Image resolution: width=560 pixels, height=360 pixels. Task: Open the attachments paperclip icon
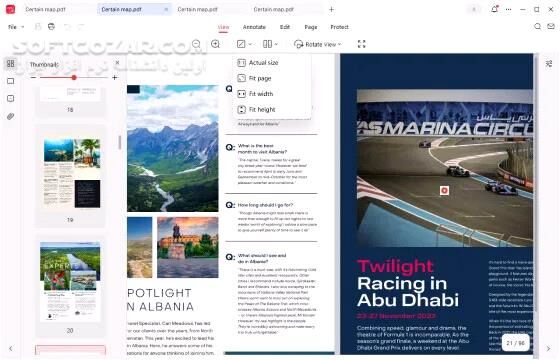pyautogui.click(x=11, y=116)
